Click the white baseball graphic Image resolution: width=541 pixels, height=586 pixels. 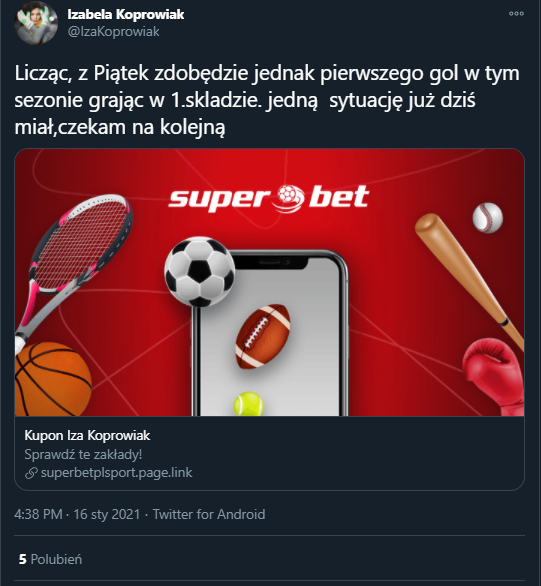488,218
